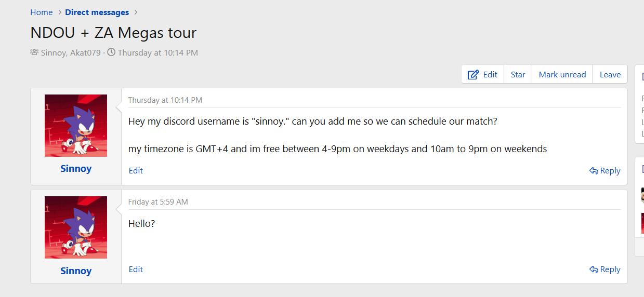644x297 pixels.
Task: Click the first post's "Thursday at 10:14 PM" timestamp
Action: [165, 100]
